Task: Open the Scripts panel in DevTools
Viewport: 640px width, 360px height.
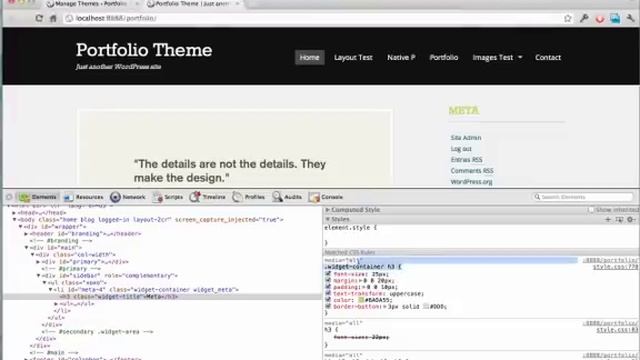Action: click(x=168, y=197)
